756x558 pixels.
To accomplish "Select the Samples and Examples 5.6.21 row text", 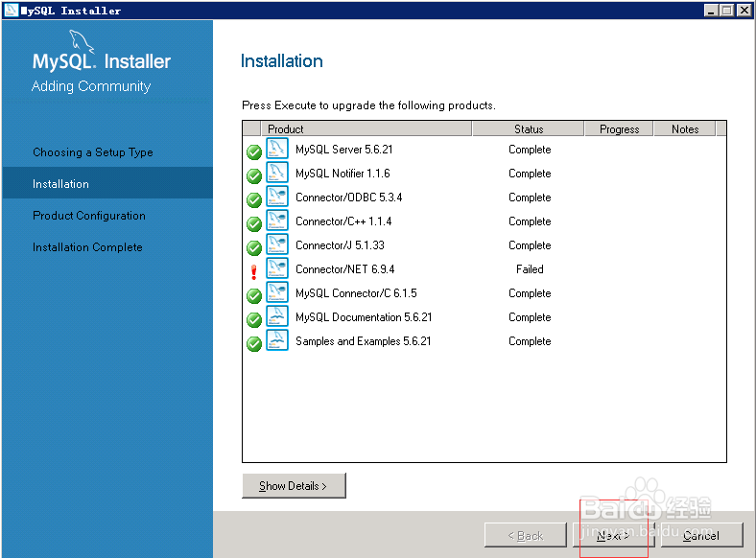I will (x=363, y=341).
